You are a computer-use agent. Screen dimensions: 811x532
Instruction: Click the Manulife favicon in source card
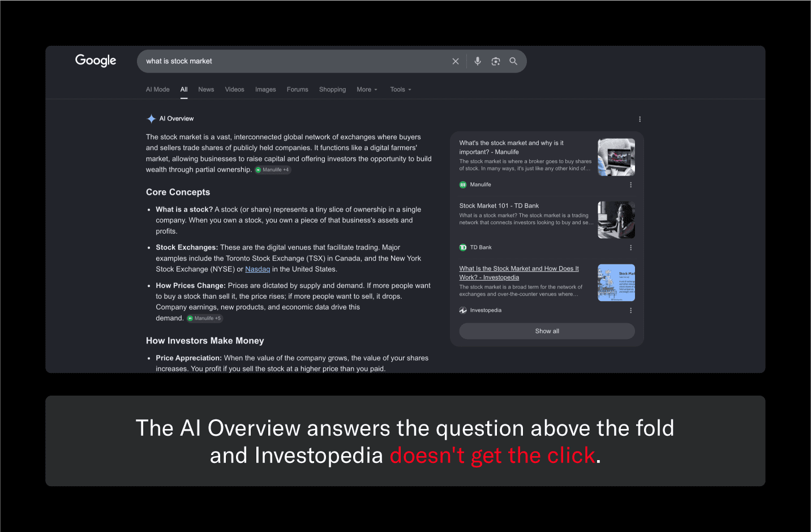(x=463, y=185)
